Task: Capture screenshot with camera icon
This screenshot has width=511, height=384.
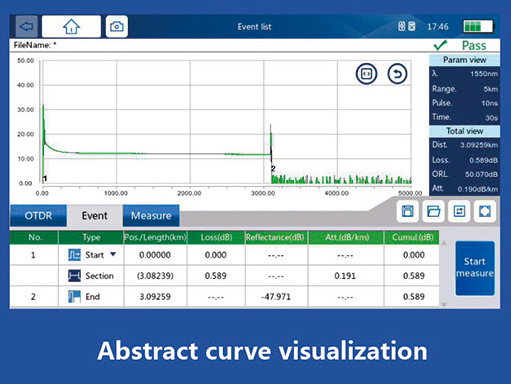Action: click(117, 26)
